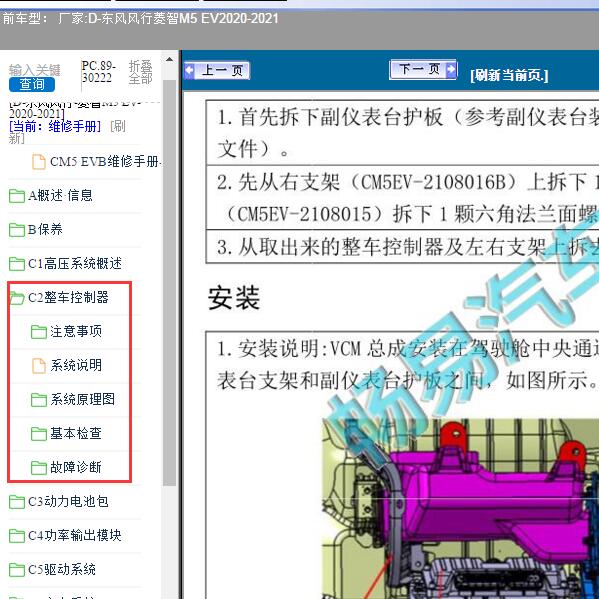Click step 3 从取出来的整车控制器 text

[407, 247]
